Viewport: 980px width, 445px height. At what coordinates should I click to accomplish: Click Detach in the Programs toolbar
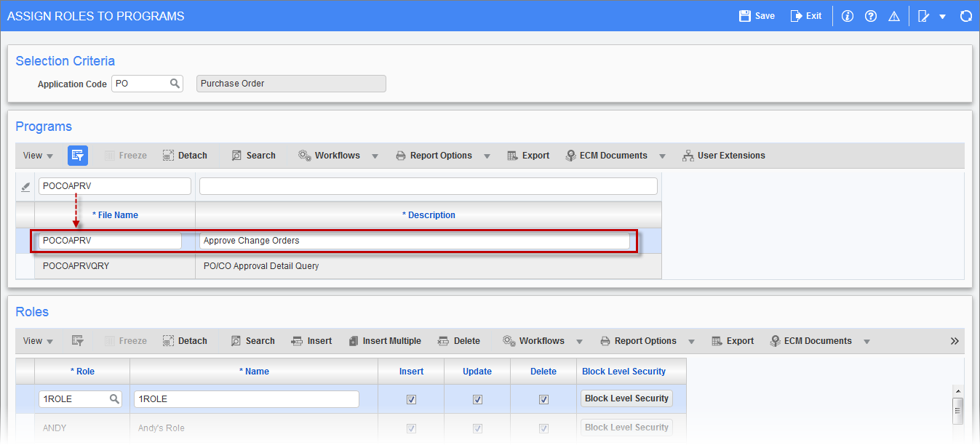click(x=185, y=155)
